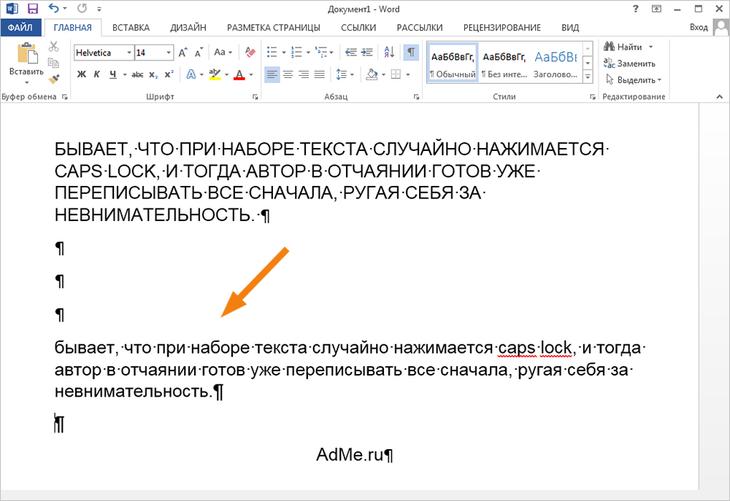This screenshot has width=730, height=501.
Task: Click the Format Painter brush icon
Action: click(x=54, y=78)
